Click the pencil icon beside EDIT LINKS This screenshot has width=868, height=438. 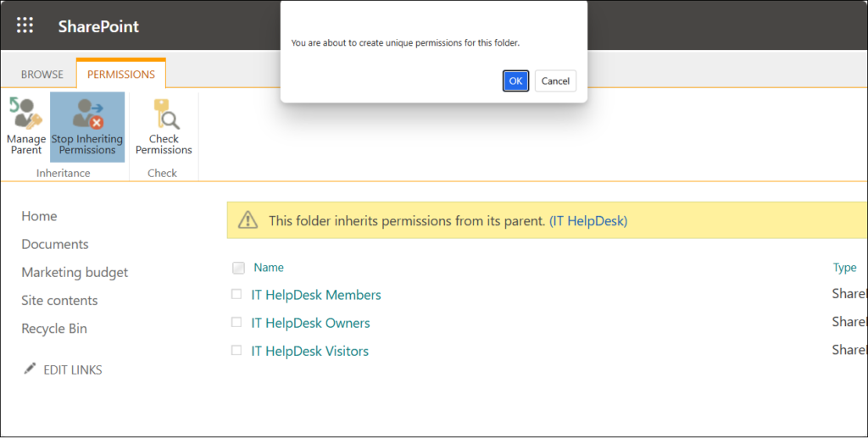(x=31, y=369)
